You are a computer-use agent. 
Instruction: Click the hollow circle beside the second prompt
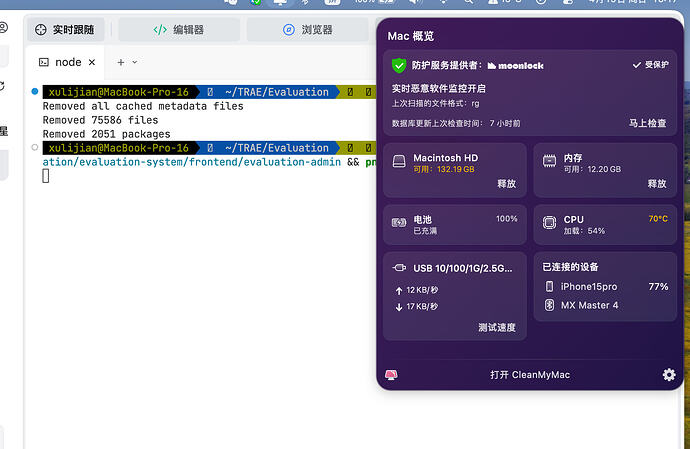point(35,147)
